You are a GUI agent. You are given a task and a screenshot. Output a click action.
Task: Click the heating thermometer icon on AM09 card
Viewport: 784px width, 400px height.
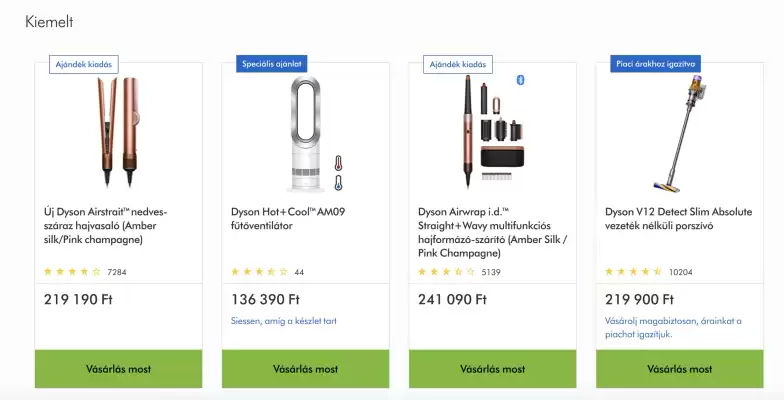(x=339, y=163)
